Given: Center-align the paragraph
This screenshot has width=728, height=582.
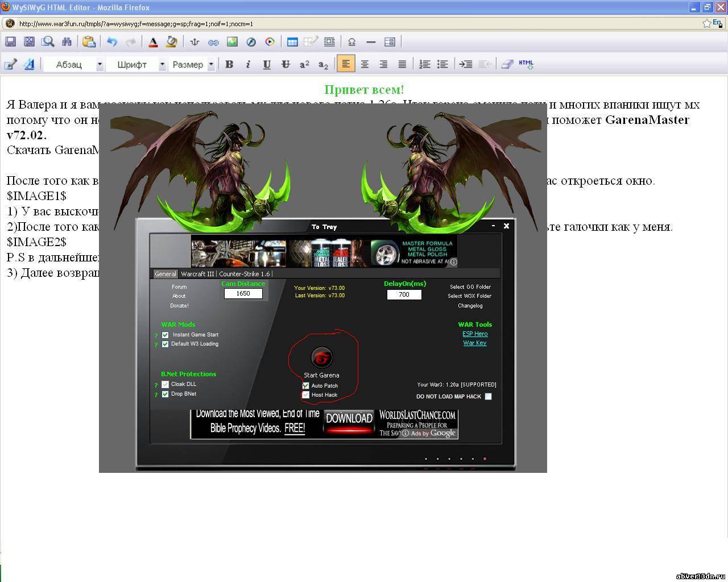Looking at the screenshot, I should tap(365, 64).
